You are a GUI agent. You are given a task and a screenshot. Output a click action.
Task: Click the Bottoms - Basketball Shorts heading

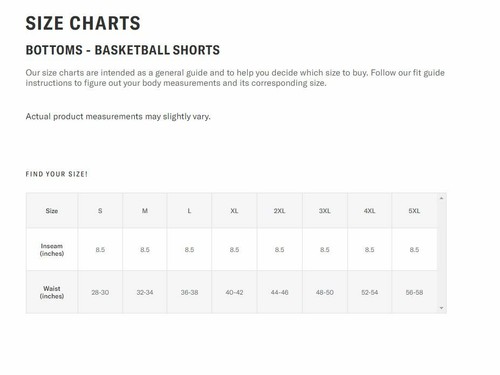click(123, 50)
